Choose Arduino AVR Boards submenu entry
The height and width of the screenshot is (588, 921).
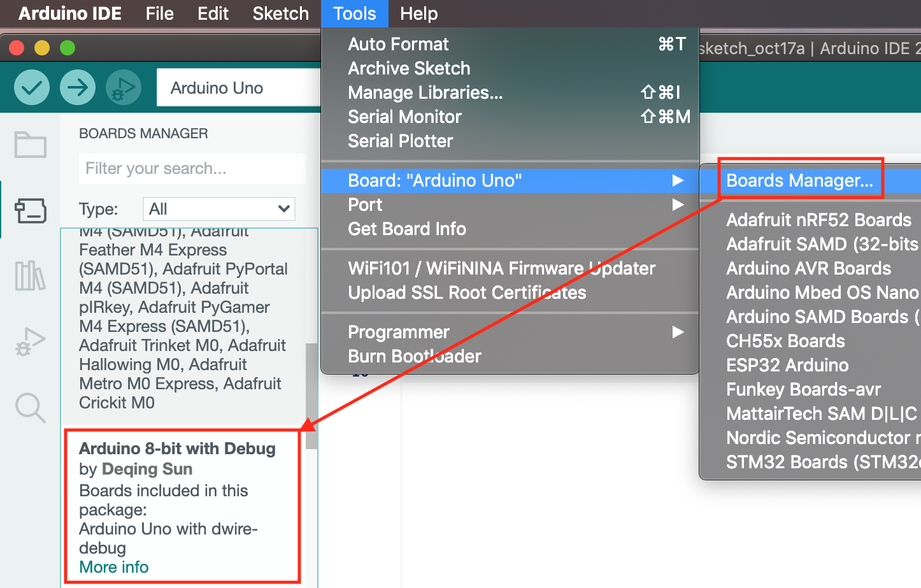point(810,268)
